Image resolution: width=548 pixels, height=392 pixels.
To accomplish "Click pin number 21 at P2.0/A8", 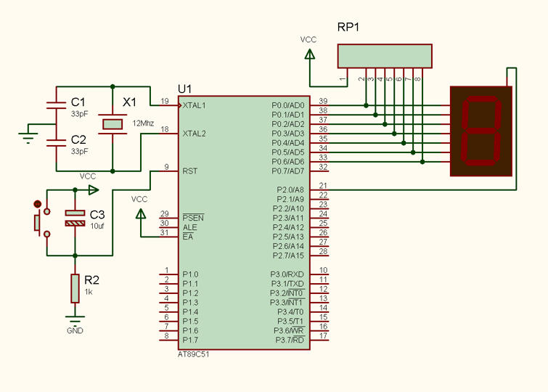I will coord(323,186).
